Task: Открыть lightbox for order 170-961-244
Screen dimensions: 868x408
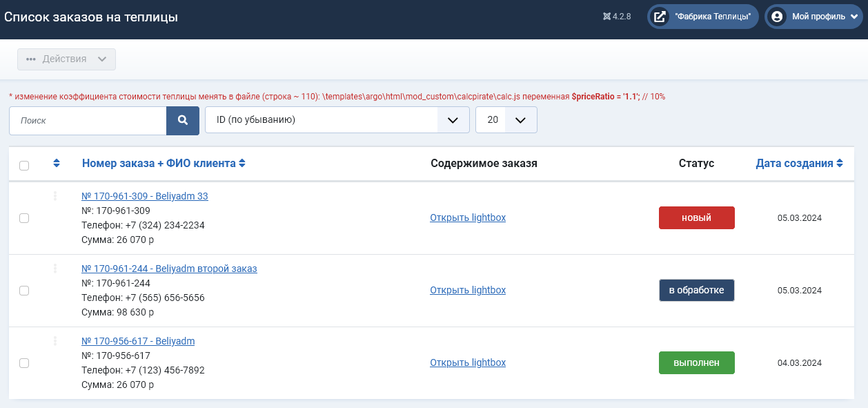Action: (468, 290)
